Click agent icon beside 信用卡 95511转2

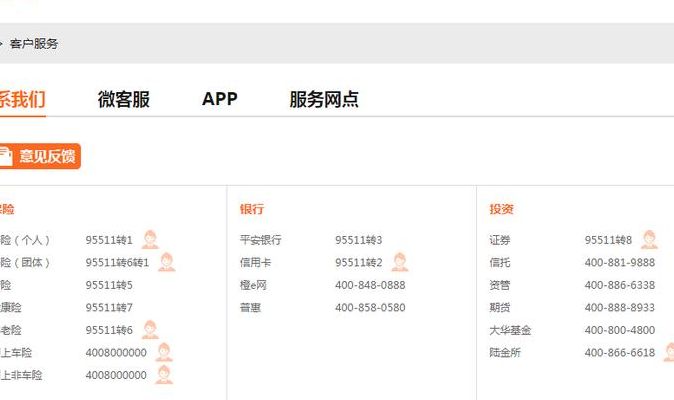point(400,262)
